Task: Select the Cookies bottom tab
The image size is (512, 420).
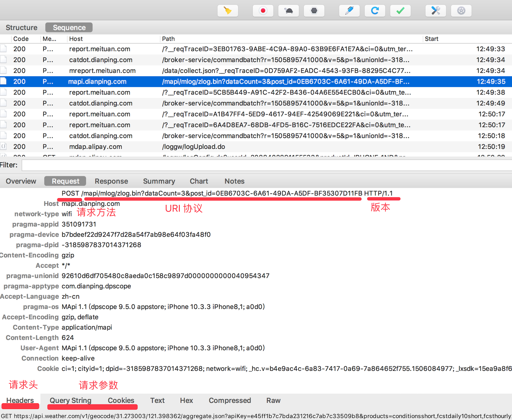Action: pos(121,400)
